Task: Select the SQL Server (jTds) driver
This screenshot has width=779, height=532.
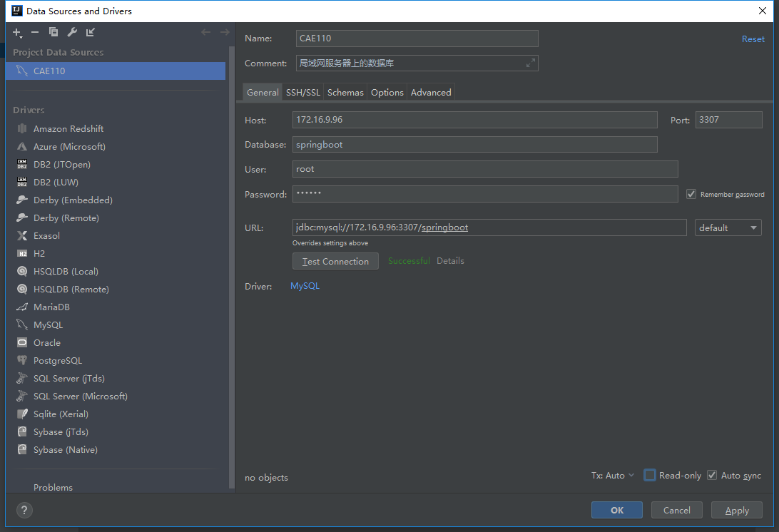Action: point(116,379)
